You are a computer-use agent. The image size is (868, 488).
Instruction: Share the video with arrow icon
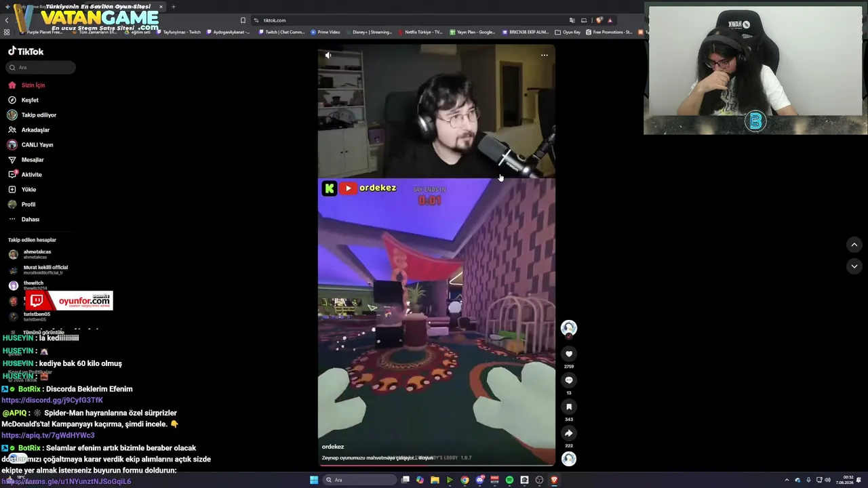[x=569, y=433]
